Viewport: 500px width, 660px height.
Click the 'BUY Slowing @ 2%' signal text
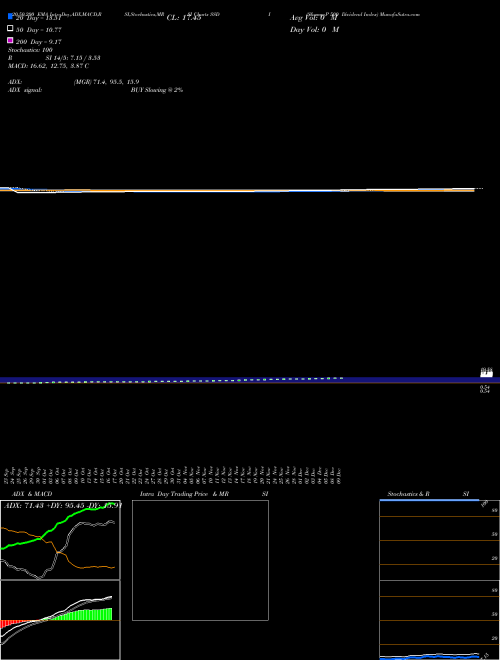click(x=157, y=90)
